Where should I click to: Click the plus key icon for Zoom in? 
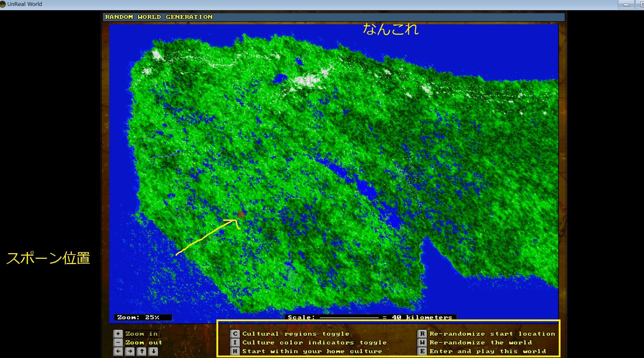118,334
